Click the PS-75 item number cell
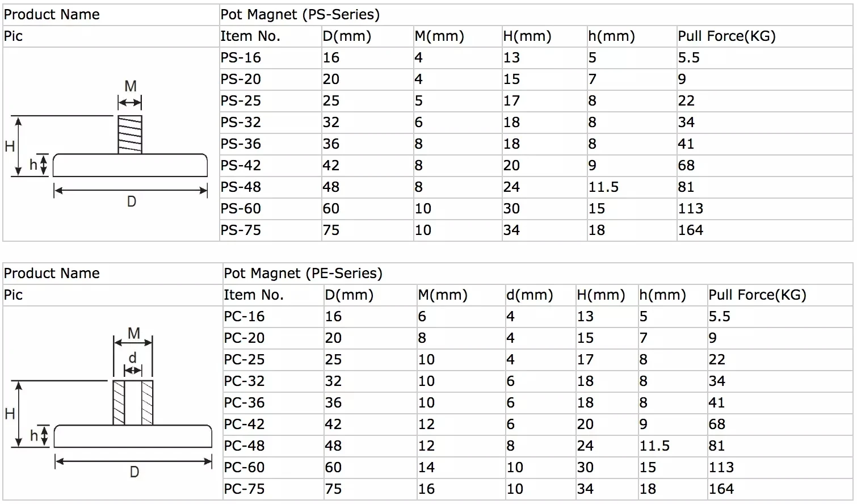857x504 pixels. (x=241, y=230)
